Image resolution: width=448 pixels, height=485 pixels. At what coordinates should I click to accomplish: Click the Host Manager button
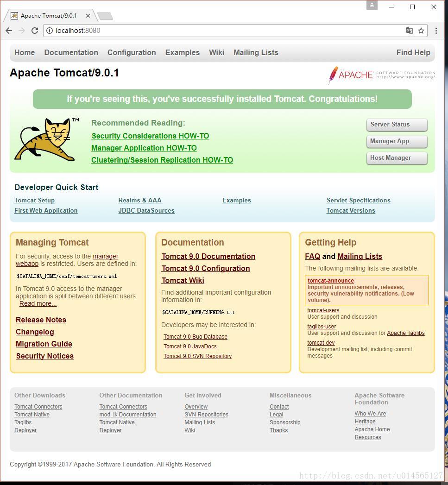point(397,158)
